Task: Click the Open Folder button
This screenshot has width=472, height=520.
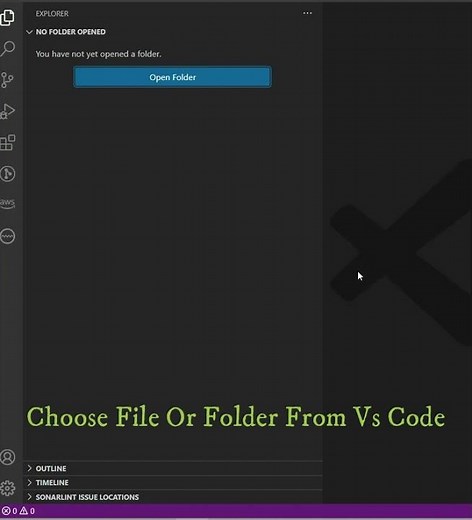Action: (x=172, y=77)
